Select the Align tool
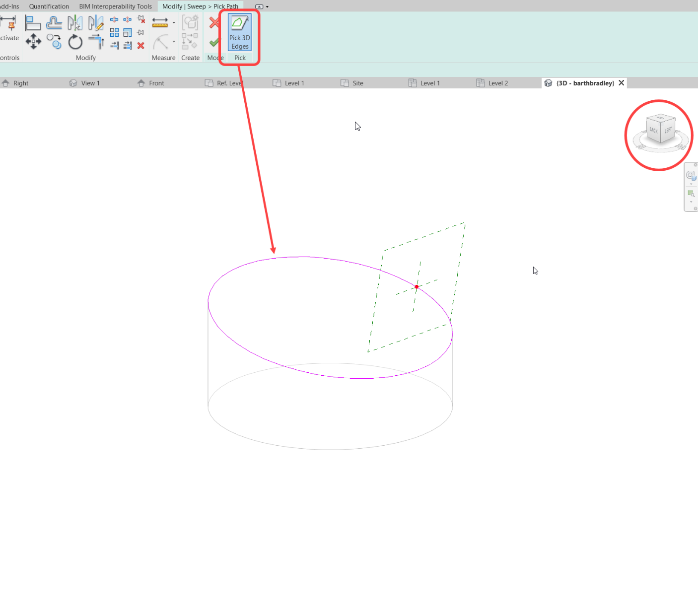The height and width of the screenshot is (616, 698). (33, 23)
